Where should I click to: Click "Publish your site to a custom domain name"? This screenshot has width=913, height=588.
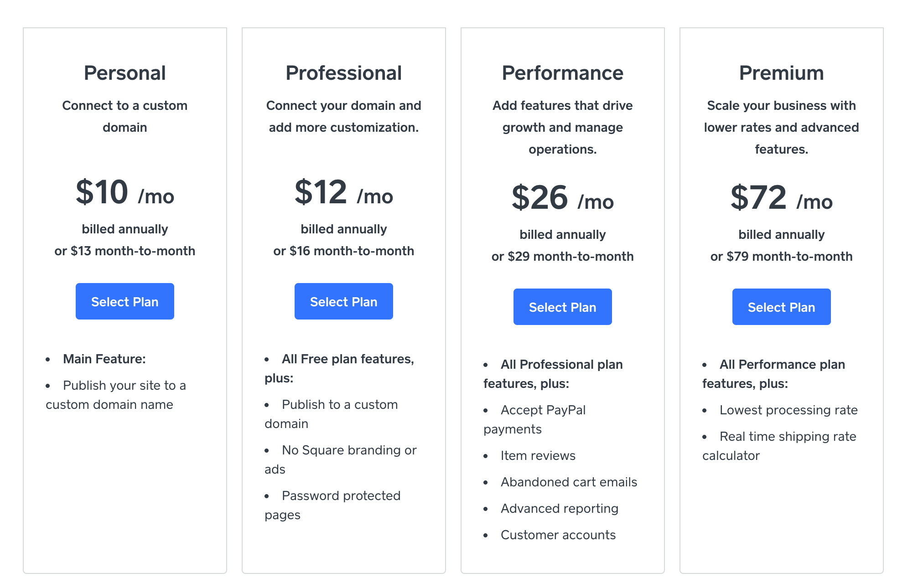124,386
